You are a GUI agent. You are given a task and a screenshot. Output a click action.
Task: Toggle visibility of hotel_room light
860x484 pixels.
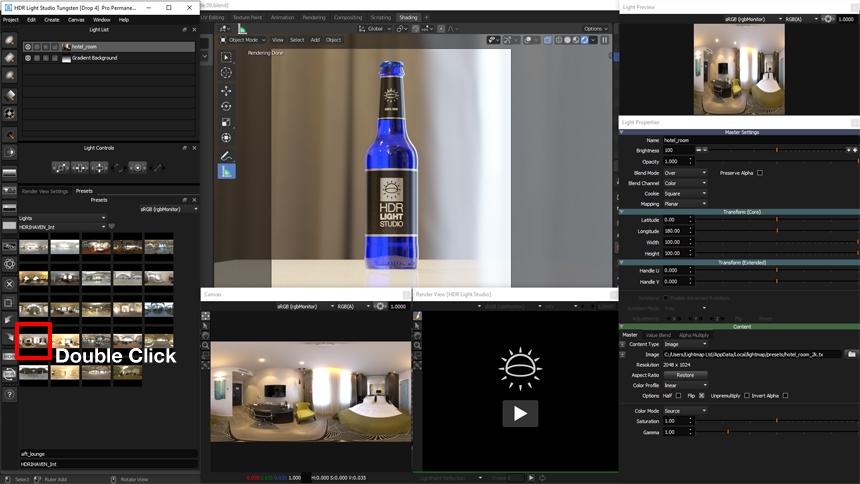27,47
